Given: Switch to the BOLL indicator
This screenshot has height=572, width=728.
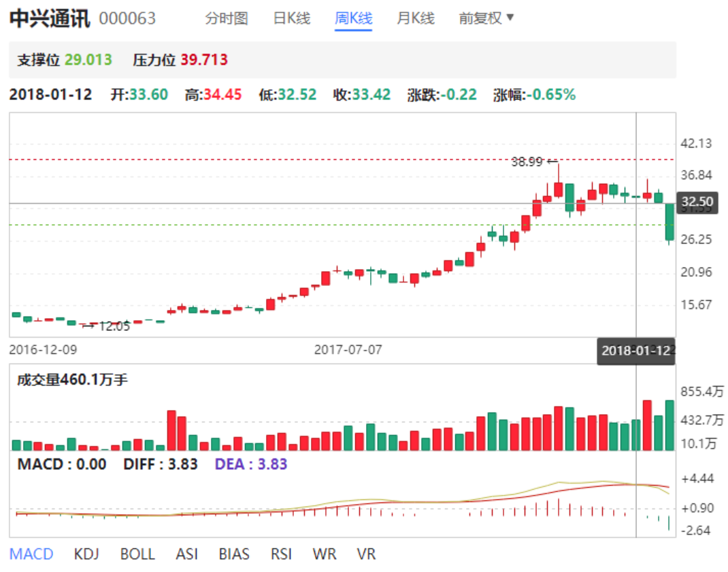Looking at the screenshot, I should point(137,554).
